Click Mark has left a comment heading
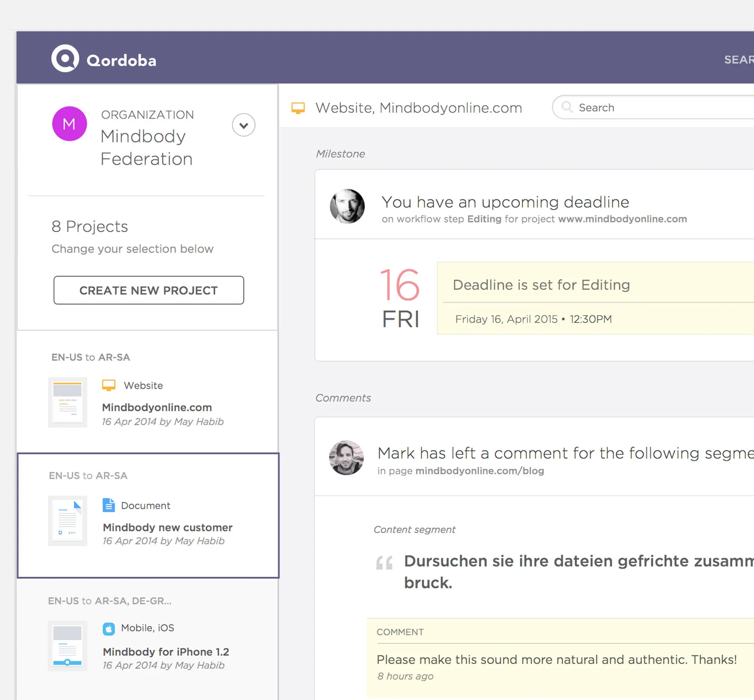This screenshot has width=754, height=700. tap(565, 453)
